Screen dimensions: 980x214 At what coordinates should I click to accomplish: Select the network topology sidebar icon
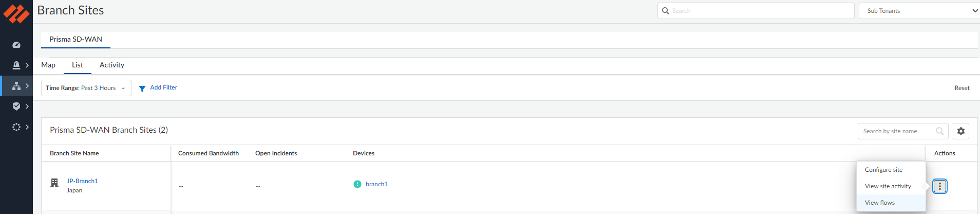16,86
